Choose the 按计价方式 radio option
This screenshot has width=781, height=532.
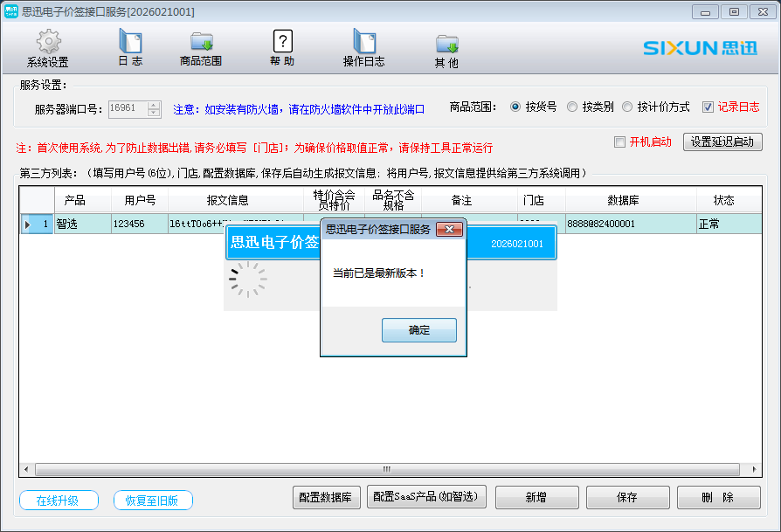point(627,107)
